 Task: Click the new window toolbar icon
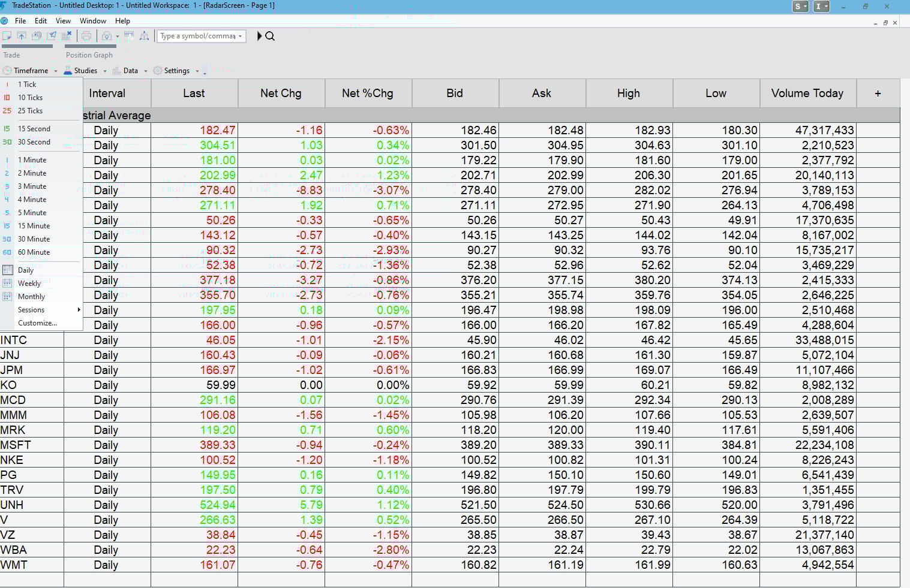tap(7, 36)
